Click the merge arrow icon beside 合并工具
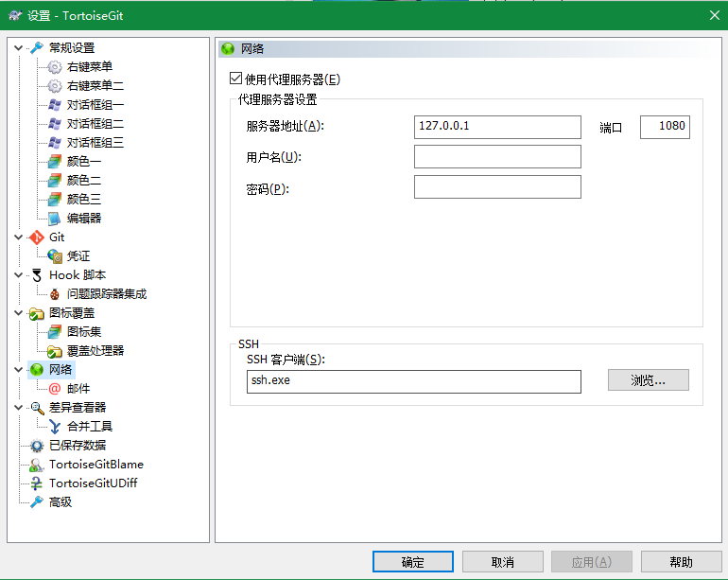 [55, 427]
